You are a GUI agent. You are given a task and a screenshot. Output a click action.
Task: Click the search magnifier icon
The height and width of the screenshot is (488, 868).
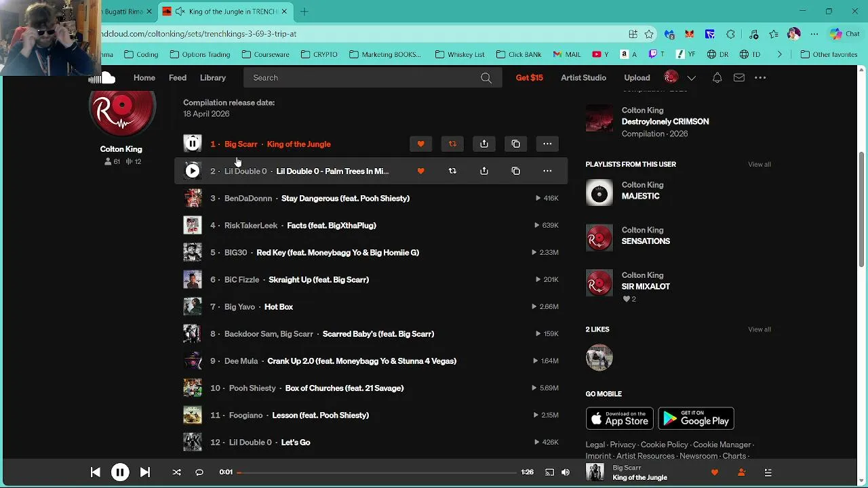(x=486, y=78)
